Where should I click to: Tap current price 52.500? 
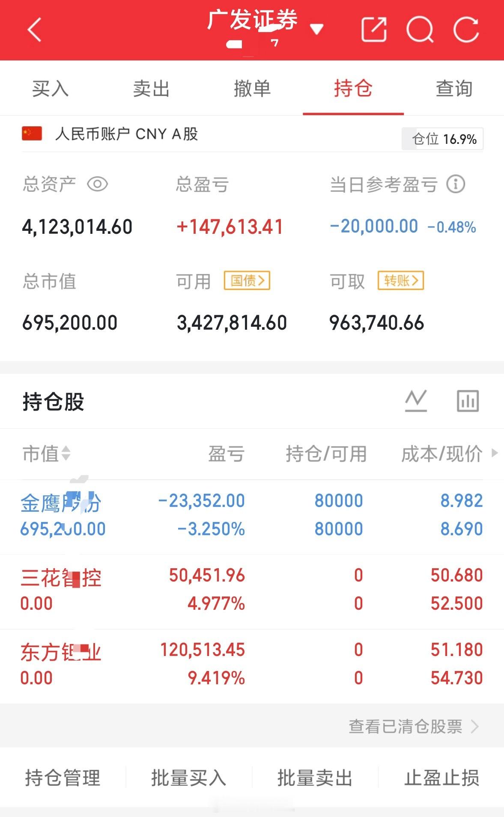(x=456, y=603)
